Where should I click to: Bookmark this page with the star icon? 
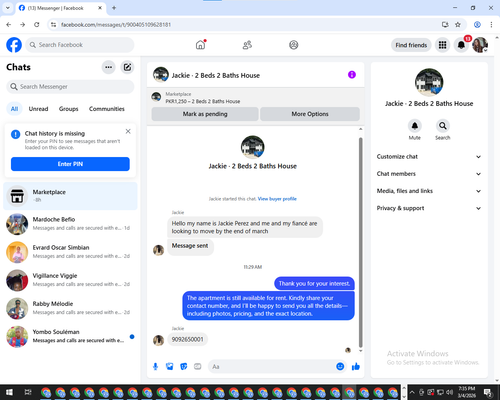(x=458, y=25)
